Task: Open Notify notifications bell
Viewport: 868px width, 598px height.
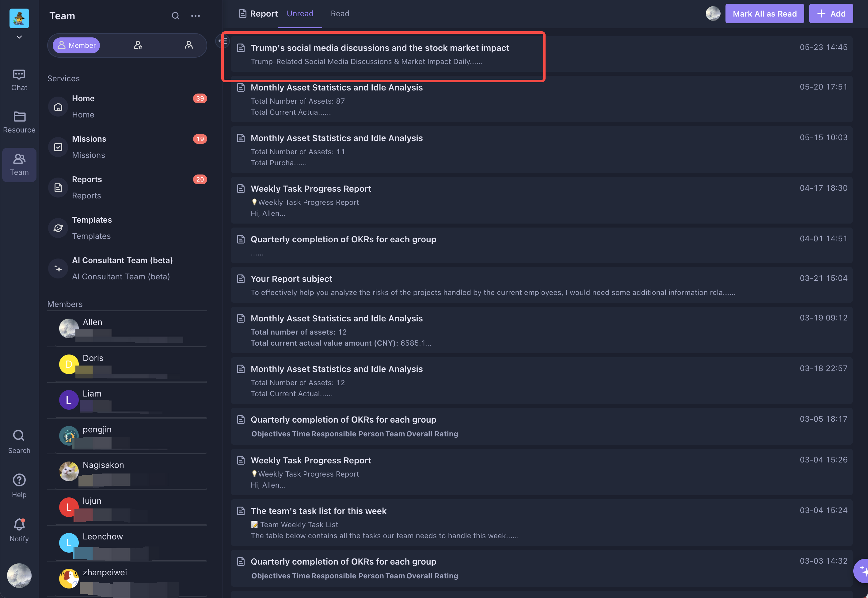Action: point(19,530)
